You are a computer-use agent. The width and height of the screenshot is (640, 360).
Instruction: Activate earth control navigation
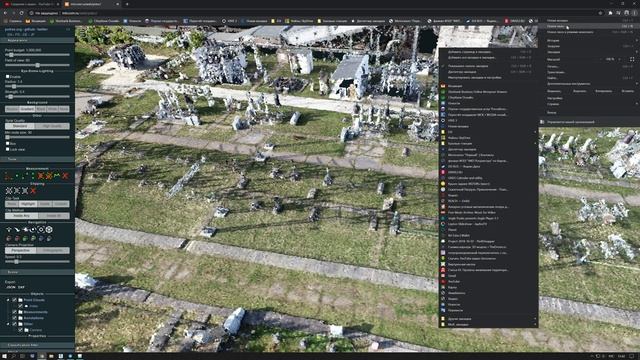click(x=9, y=229)
